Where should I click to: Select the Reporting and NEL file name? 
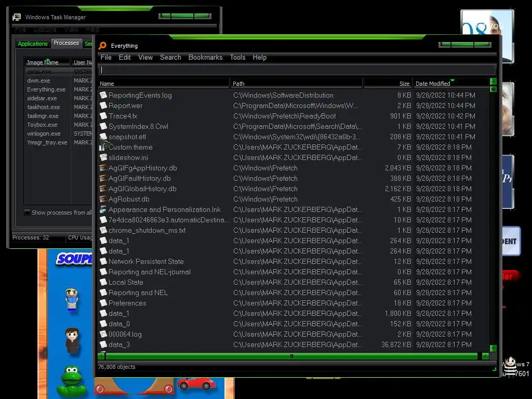[x=138, y=292]
